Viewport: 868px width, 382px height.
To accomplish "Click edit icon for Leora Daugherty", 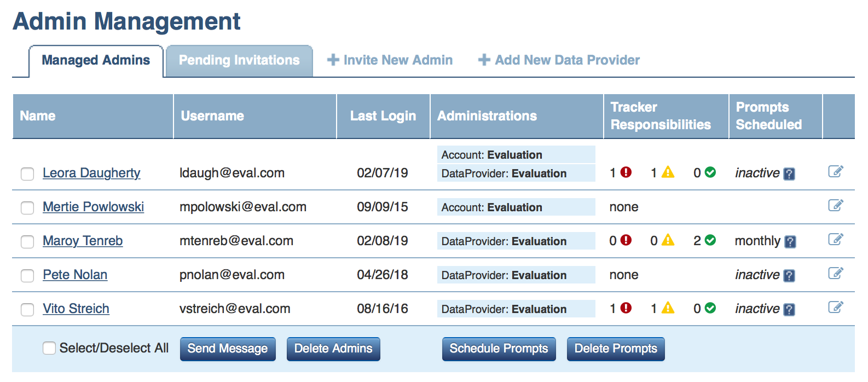I will pos(835,172).
